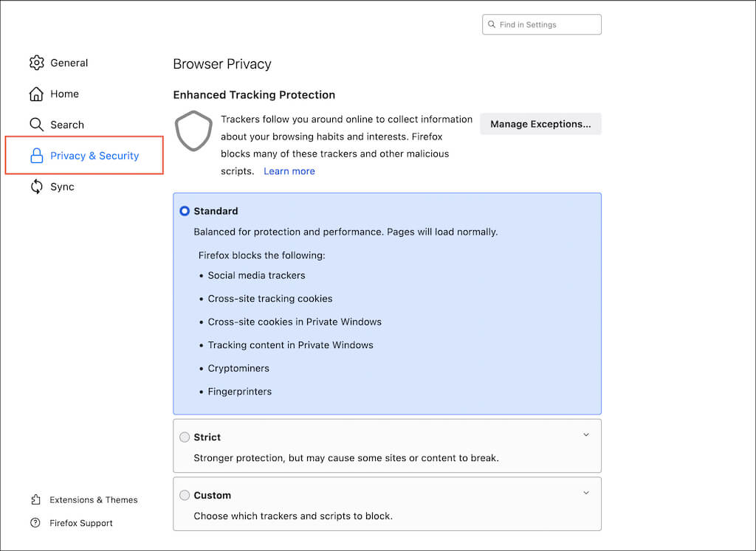756x551 pixels.
Task: Click the Extensions & Themes puzzle icon
Action: click(x=35, y=500)
